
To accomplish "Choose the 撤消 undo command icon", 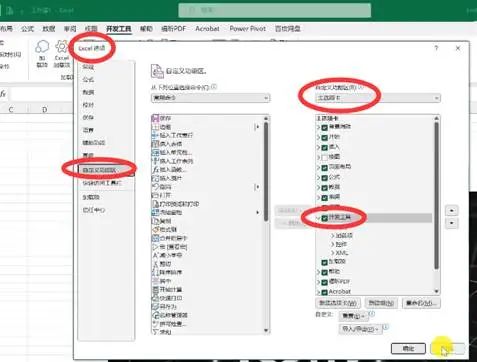I will pos(155,187).
